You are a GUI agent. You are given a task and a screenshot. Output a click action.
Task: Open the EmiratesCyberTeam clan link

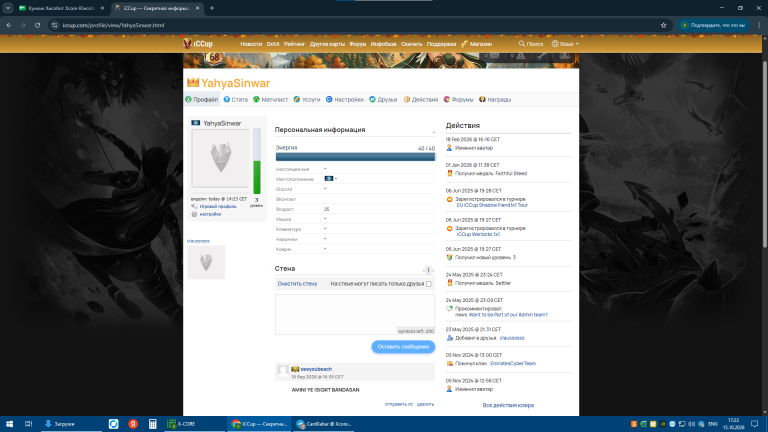click(513, 363)
